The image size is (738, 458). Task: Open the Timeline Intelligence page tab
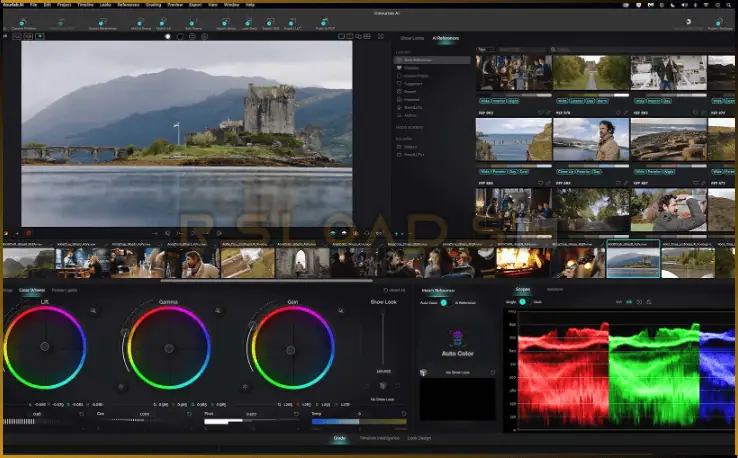[x=379, y=438]
